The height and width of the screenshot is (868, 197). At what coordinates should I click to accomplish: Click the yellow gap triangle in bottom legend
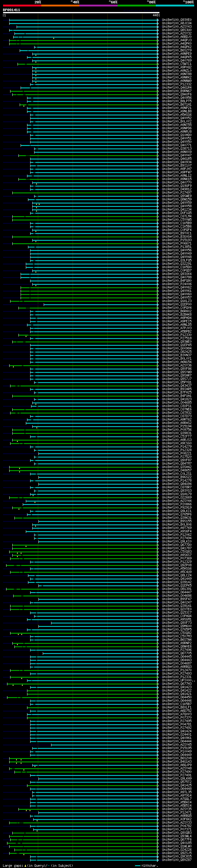coord(25,865)
